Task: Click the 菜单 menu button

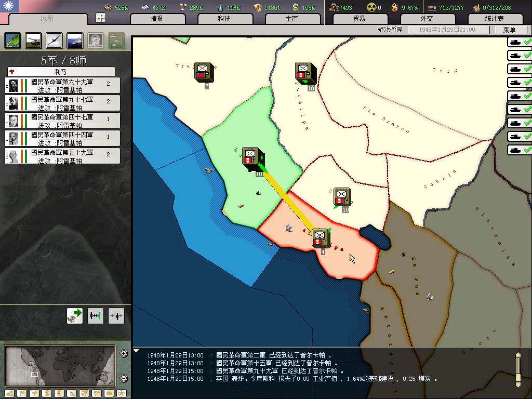Action: click(x=509, y=30)
